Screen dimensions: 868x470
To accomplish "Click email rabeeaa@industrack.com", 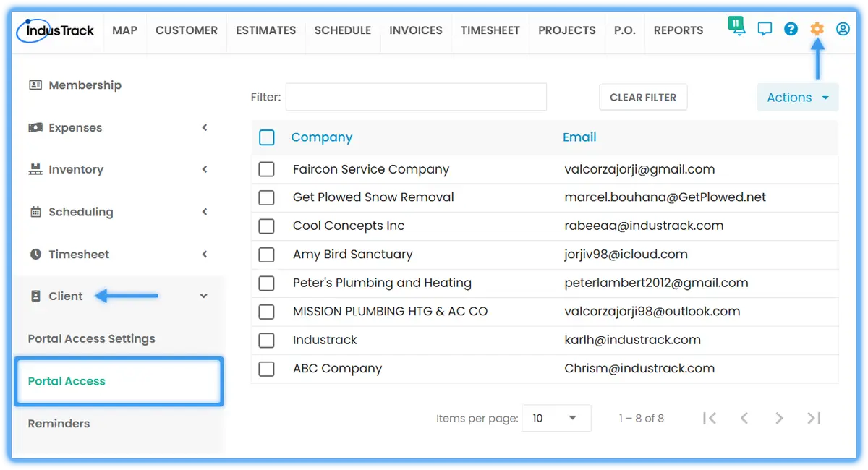I will [644, 226].
